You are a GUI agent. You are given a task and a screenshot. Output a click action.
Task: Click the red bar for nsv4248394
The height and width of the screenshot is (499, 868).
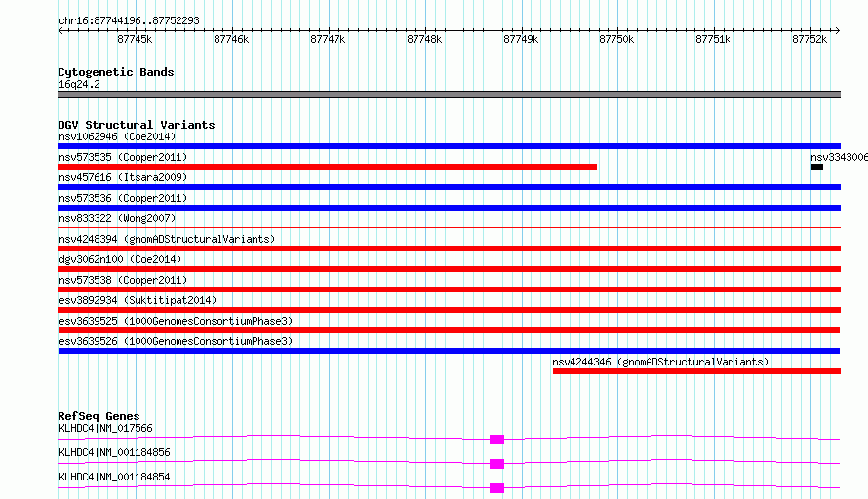tap(449, 249)
